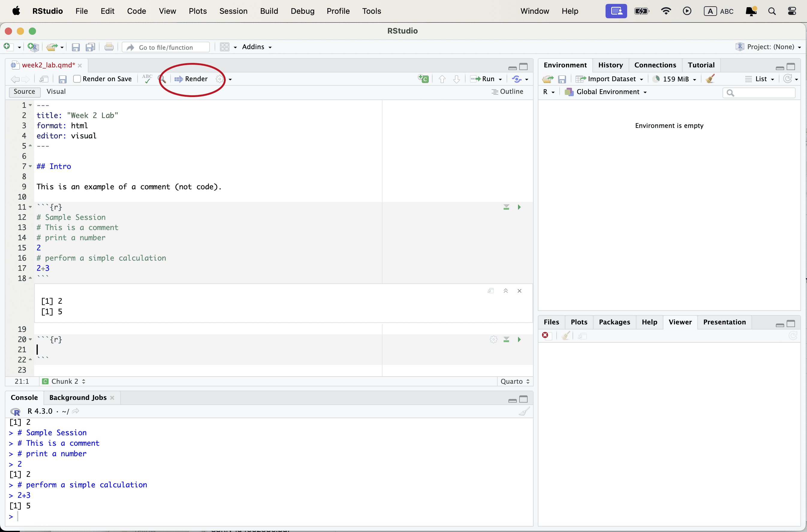Open the History tab
This screenshot has height=532, width=807.
[610, 65]
